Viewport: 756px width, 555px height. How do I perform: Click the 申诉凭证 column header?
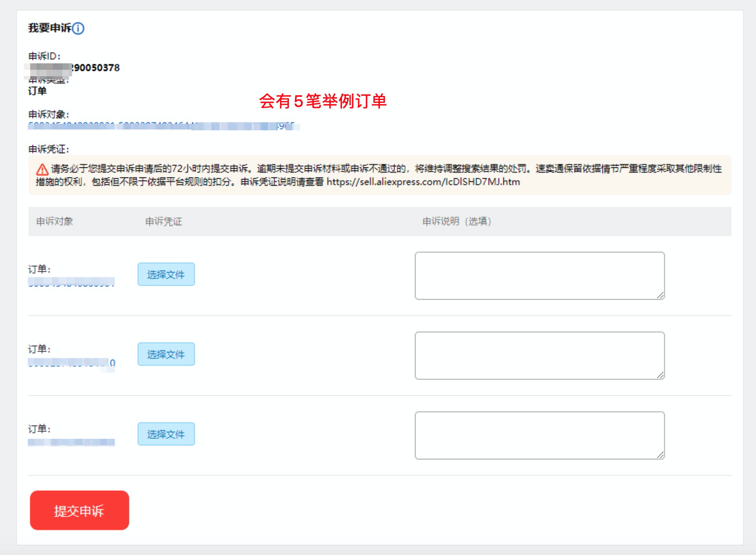click(x=164, y=221)
